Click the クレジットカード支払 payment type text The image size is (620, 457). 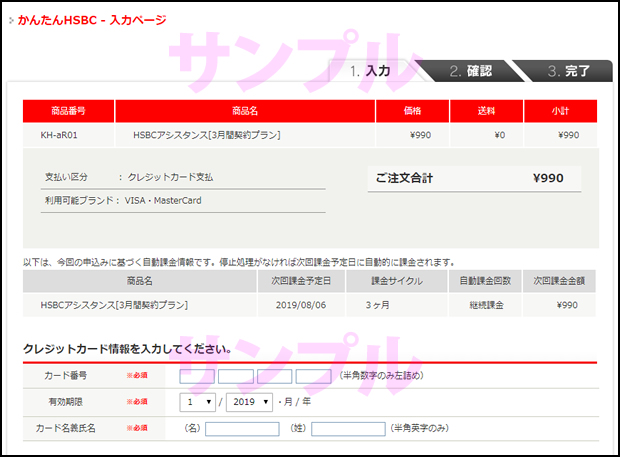[170, 177]
